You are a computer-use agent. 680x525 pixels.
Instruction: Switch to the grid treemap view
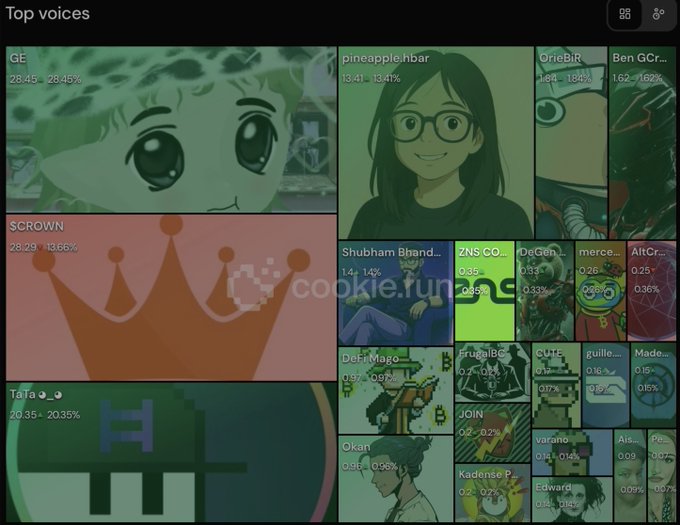625,14
